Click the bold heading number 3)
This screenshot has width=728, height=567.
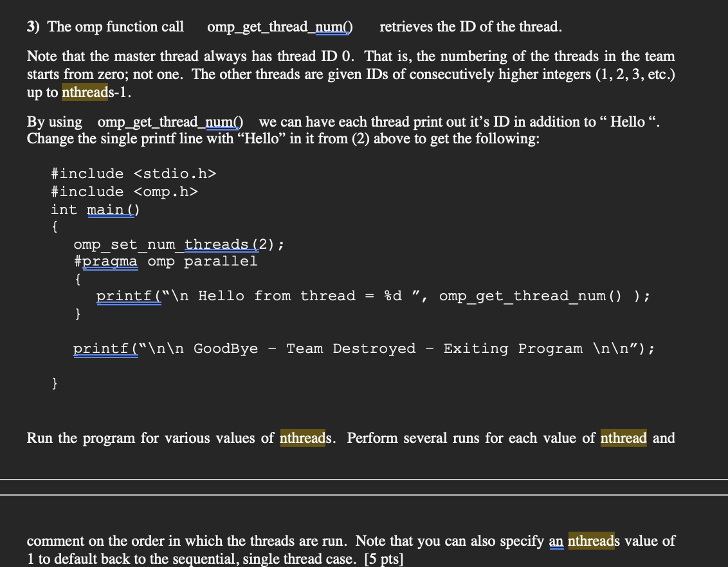pos(32,26)
